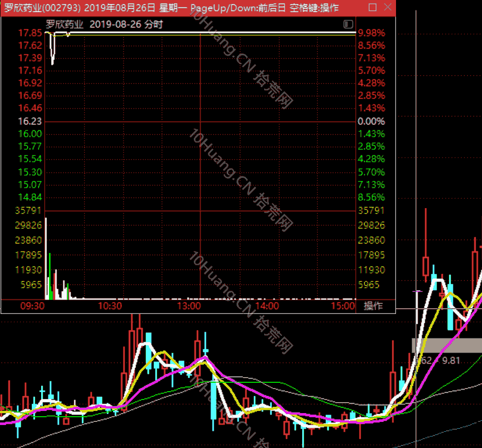Click the 17.16 price axis label
The image size is (482, 448).
[30, 70]
